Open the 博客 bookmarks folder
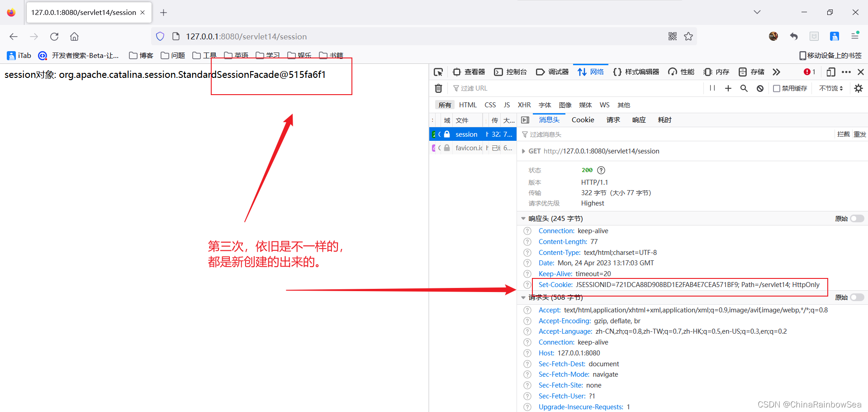 [141, 55]
